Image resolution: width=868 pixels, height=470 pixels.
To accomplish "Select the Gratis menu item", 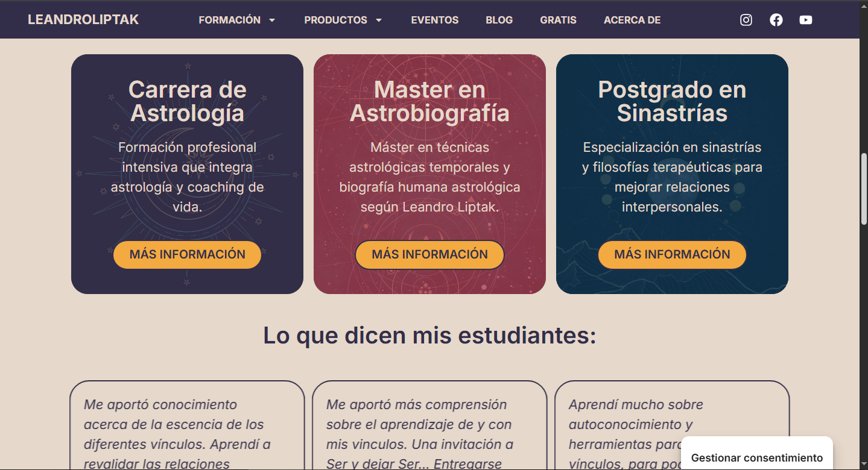I will 559,20.
